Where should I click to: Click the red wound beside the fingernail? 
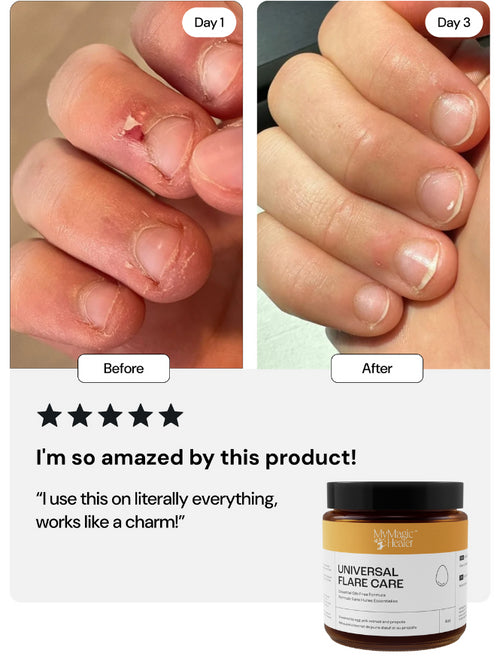tap(134, 133)
